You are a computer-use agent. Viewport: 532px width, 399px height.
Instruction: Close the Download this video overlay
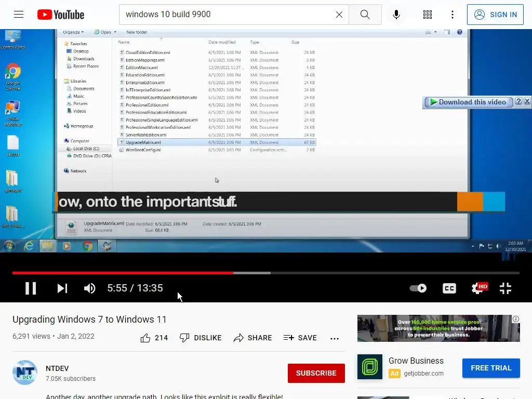527,101
